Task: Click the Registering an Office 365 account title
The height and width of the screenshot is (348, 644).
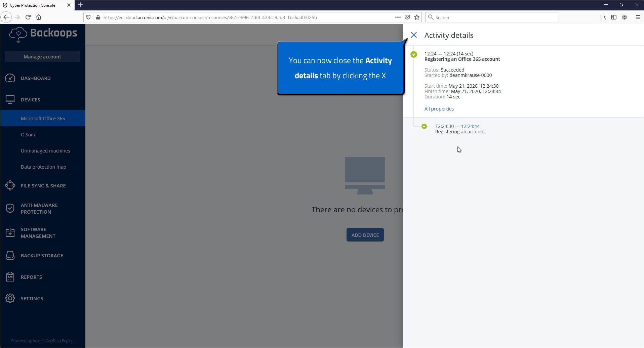Action: point(462,59)
